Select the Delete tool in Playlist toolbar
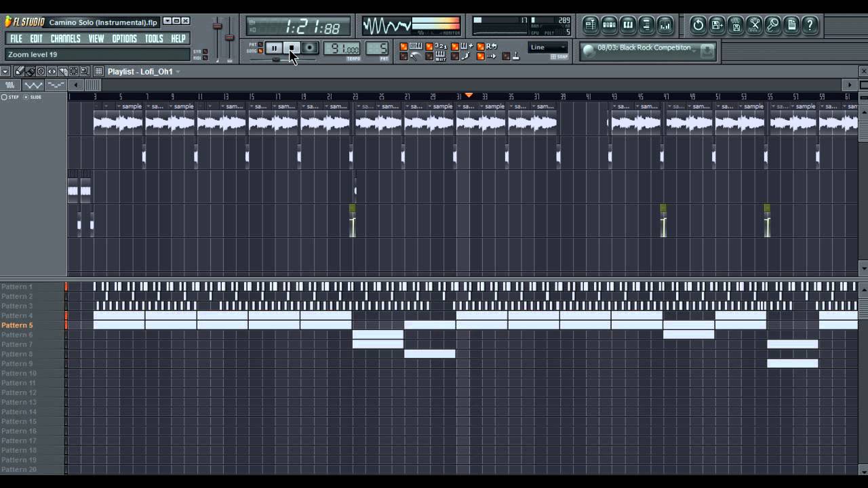 click(x=41, y=71)
